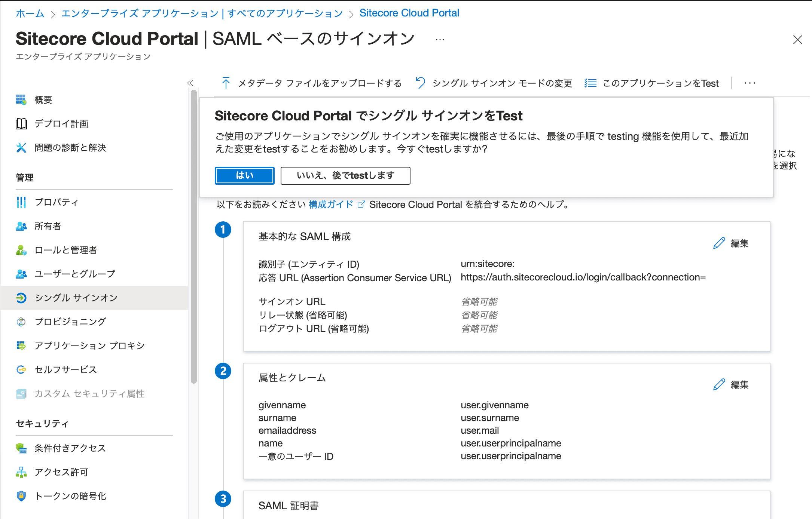The width and height of the screenshot is (812, 519).
Task: Click the pencil edit icon for 属性とクレーム
Action: (x=719, y=385)
